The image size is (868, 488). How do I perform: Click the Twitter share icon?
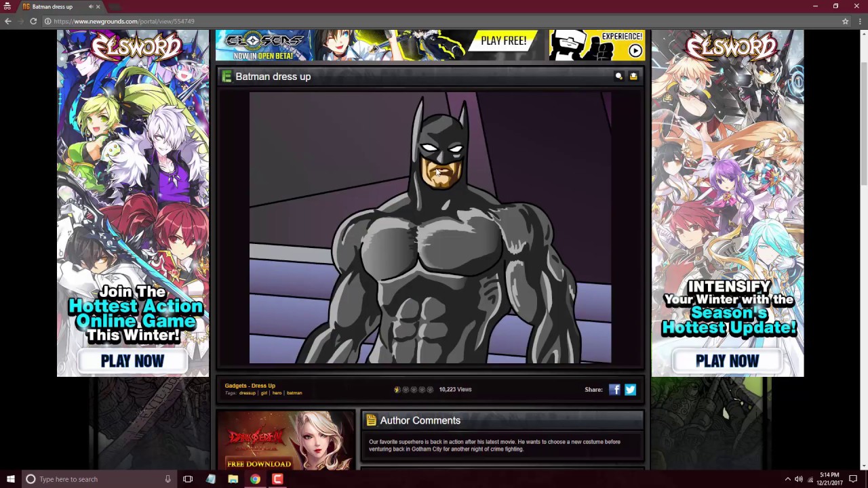(x=630, y=390)
